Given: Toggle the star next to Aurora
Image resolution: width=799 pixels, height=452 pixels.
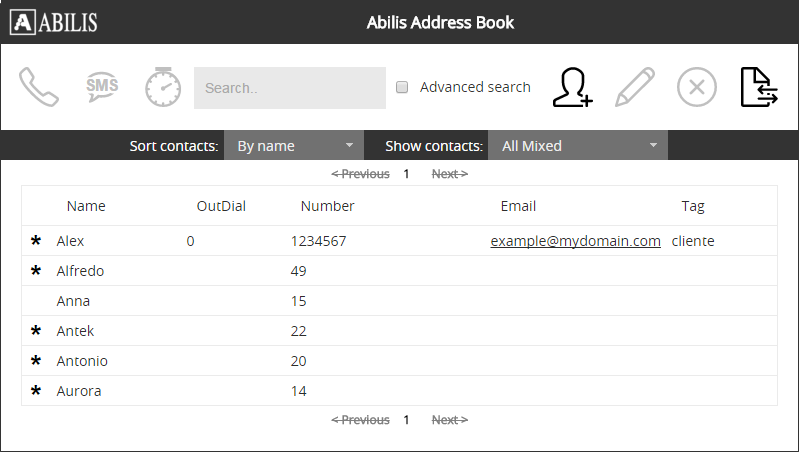Looking at the screenshot, I should click(x=37, y=391).
